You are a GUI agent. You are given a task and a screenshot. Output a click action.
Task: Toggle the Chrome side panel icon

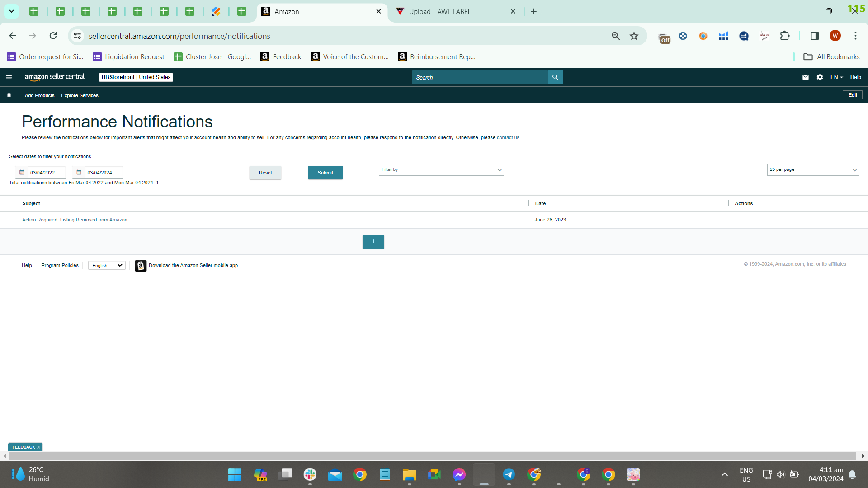click(815, 36)
